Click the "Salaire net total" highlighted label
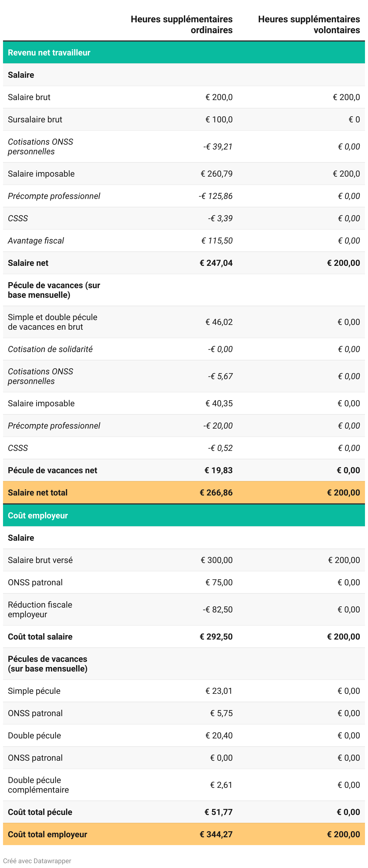Image resolution: width=368 pixels, height=868 pixels. point(37,492)
